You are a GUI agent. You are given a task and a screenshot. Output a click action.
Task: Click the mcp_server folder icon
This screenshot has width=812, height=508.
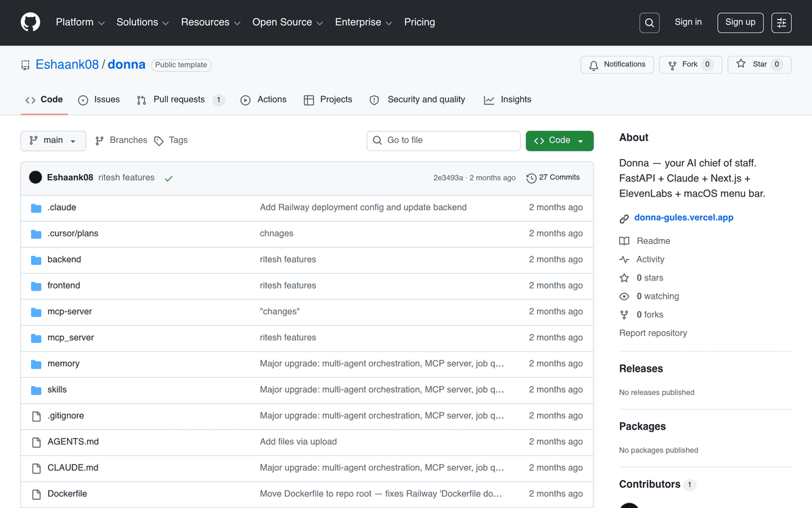37,338
